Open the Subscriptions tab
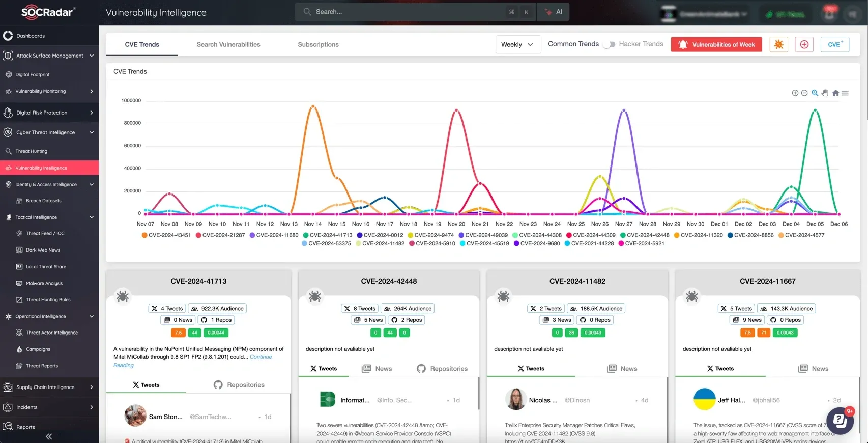 coord(318,45)
